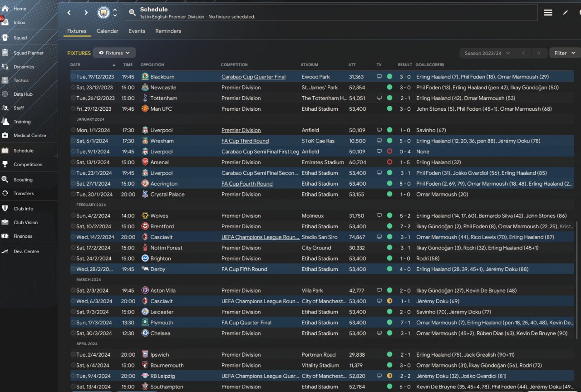Go to the Staff section
This screenshot has width=581, height=392.
coord(19,108)
